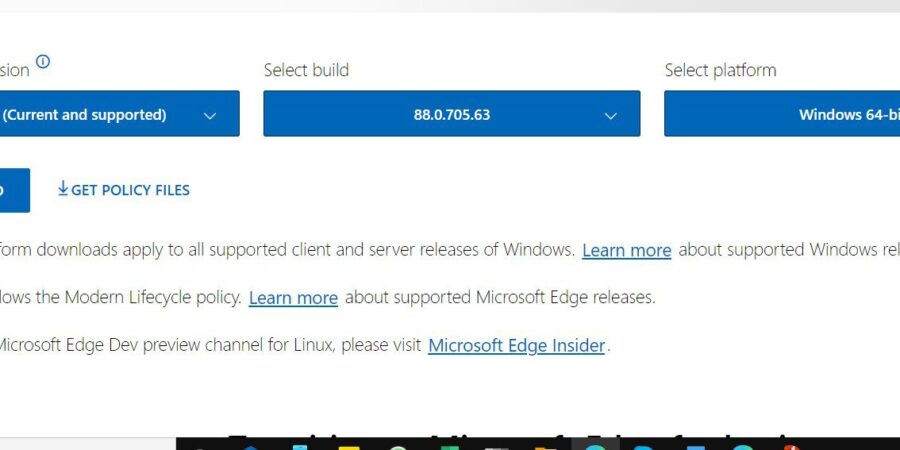Open Learn more about supported Microsoft Edge releases

293,298
